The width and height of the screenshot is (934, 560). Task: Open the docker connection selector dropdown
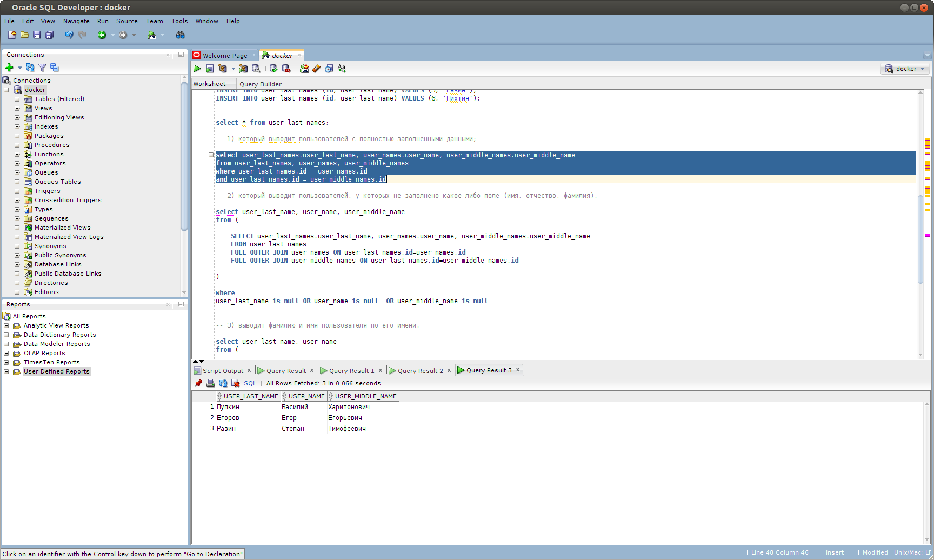click(x=922, y=69)
